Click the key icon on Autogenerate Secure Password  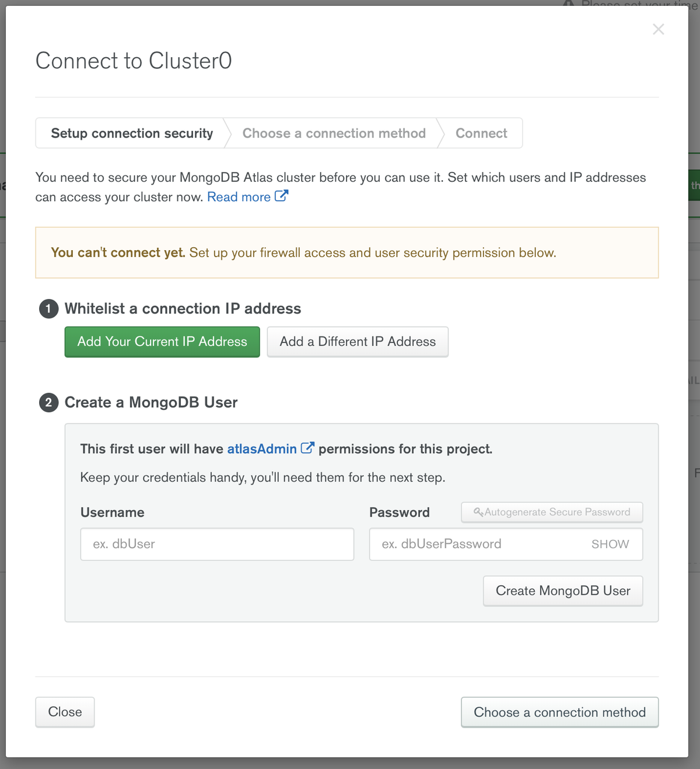click(x=477, y=512)
